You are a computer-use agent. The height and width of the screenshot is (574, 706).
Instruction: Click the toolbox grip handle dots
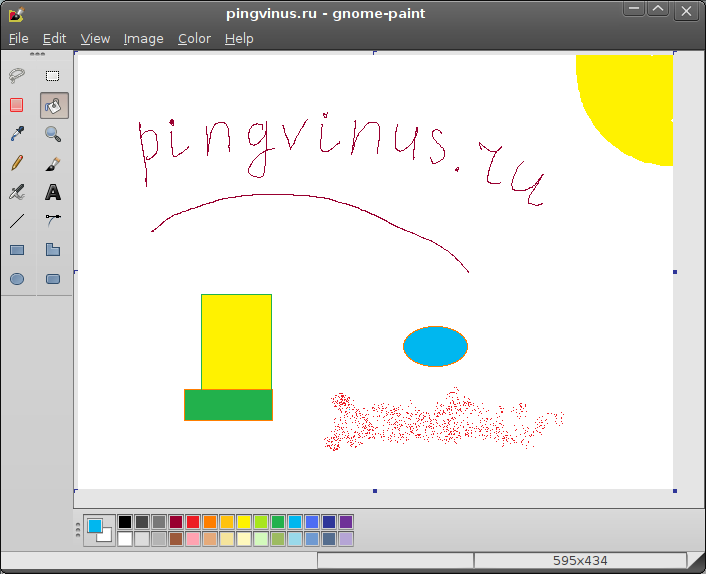(x=37, y=54)
